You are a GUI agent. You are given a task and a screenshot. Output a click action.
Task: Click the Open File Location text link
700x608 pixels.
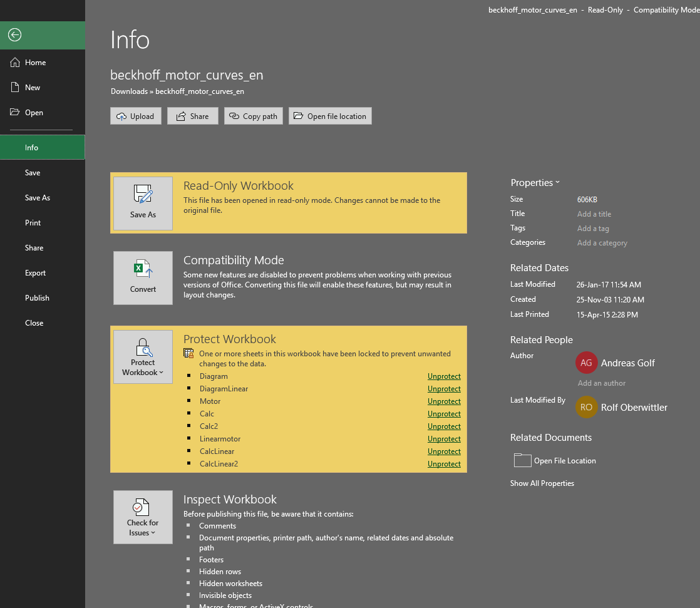(x=565, y=461)
